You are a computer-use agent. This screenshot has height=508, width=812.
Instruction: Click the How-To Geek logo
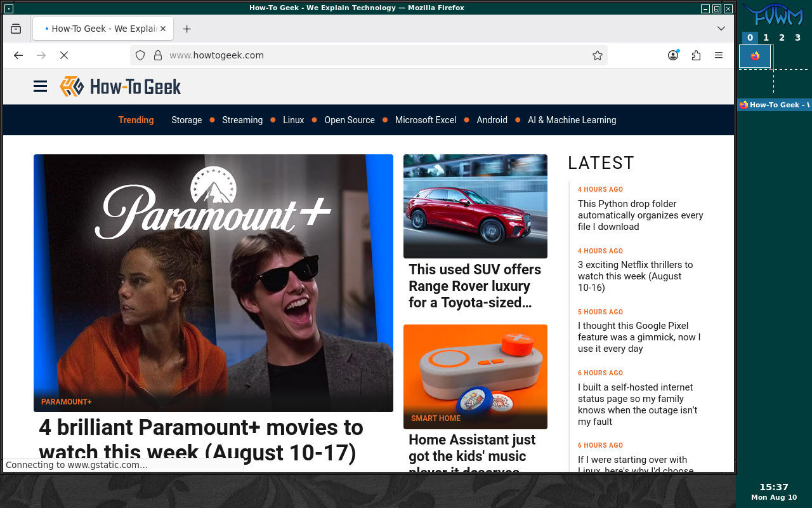click(x=121, y=86)
